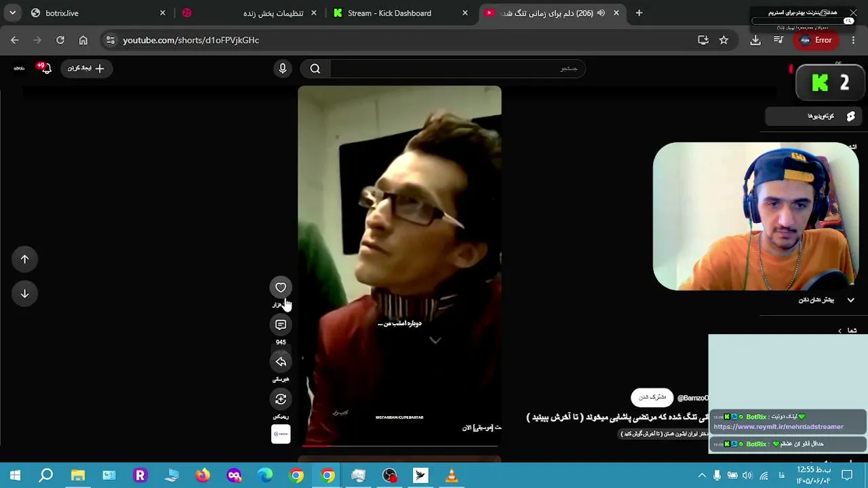Close the botrix.live tab
The width and height of the screenshot is (868, 488).
163,13
